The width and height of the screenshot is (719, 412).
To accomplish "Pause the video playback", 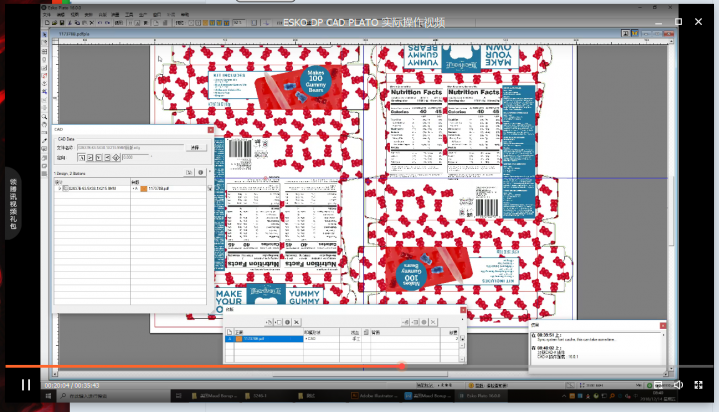I will pyautogui.click(x=25, y=384).
